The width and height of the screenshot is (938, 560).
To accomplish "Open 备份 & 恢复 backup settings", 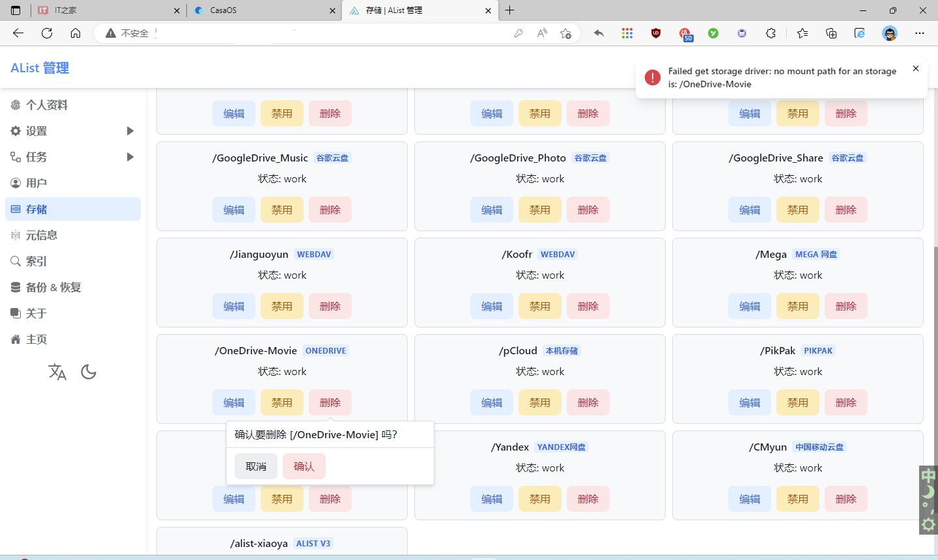I will click(55, 287).
